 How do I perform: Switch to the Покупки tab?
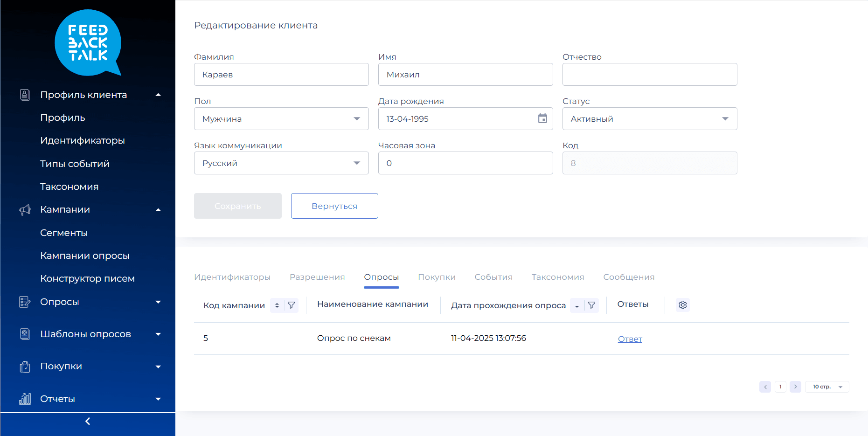point(437,277)
